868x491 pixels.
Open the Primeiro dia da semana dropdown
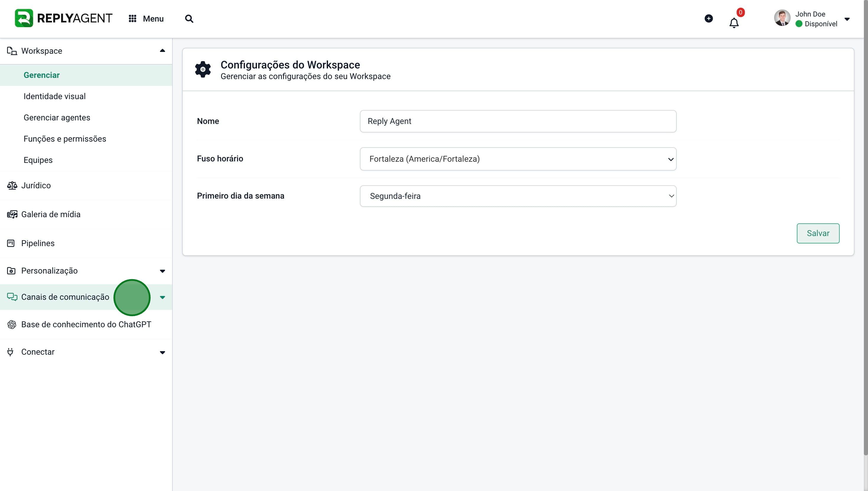518,196
